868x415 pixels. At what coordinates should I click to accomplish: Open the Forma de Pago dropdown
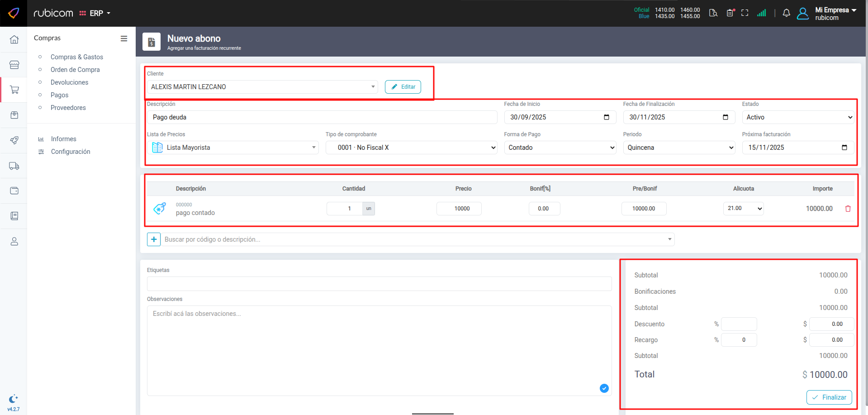pos(560,148)
